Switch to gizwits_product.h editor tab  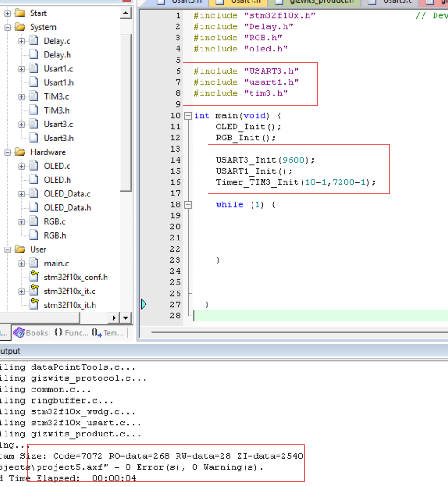pyautogui.click(x=315, y=3)
